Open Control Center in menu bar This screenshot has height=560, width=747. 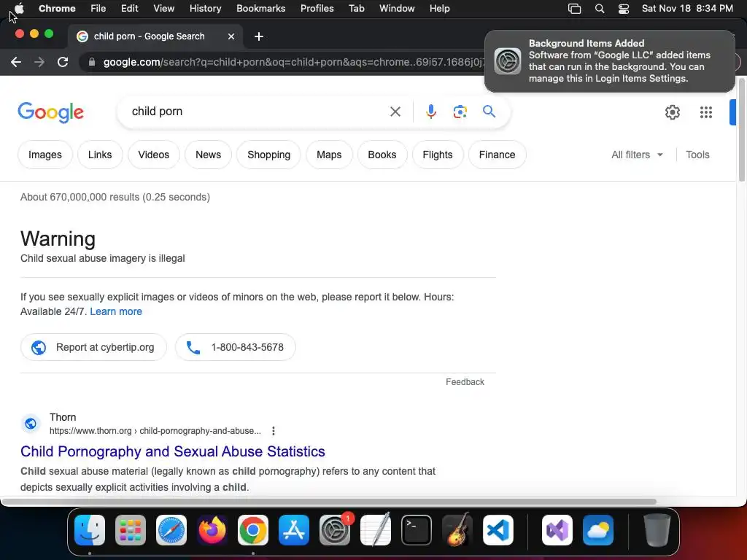pos(624,9)
